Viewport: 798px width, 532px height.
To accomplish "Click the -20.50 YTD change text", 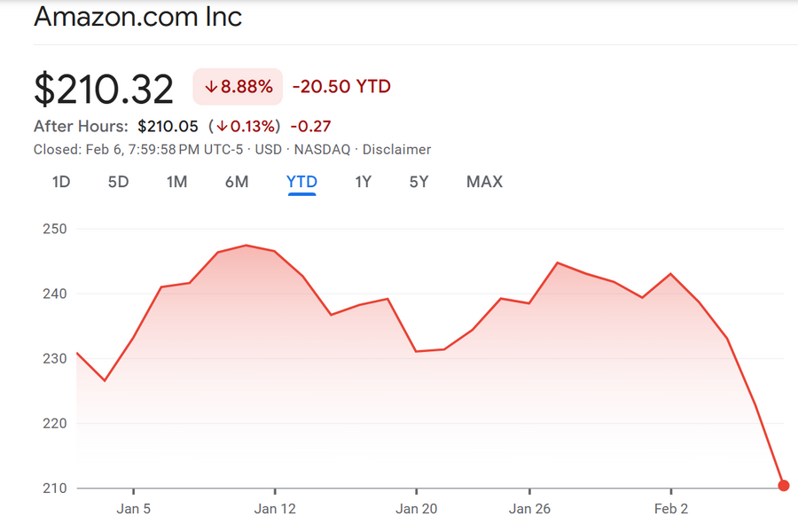I will 341,87.
